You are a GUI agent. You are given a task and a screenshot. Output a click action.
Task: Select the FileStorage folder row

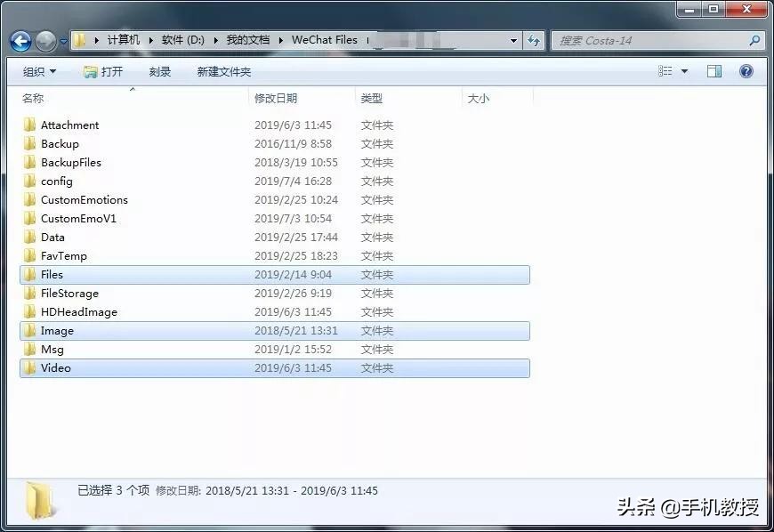274,294
